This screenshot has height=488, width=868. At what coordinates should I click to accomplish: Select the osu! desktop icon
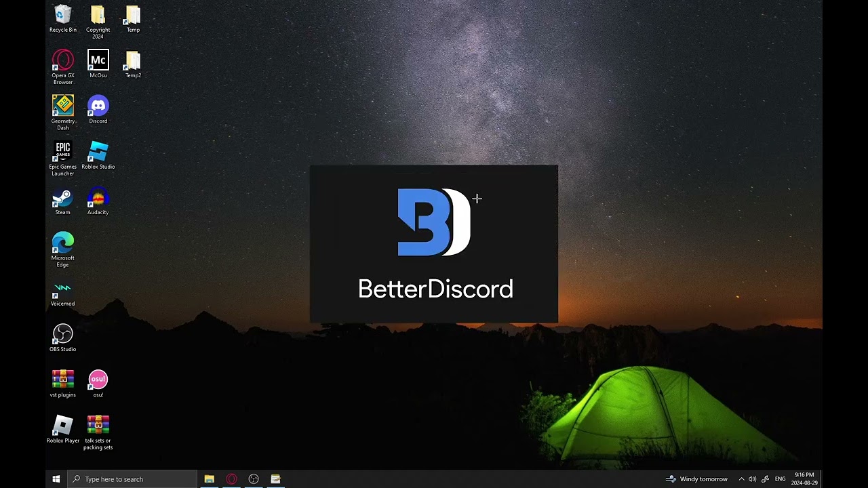[98, 384]
